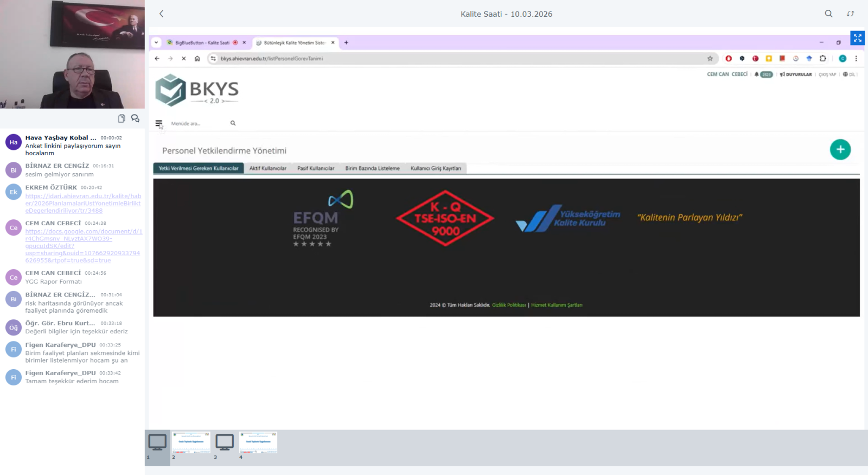868x475 pixels.
Task: Switch to Pasif Kullanıcılar tab
Action: point(316,168)
